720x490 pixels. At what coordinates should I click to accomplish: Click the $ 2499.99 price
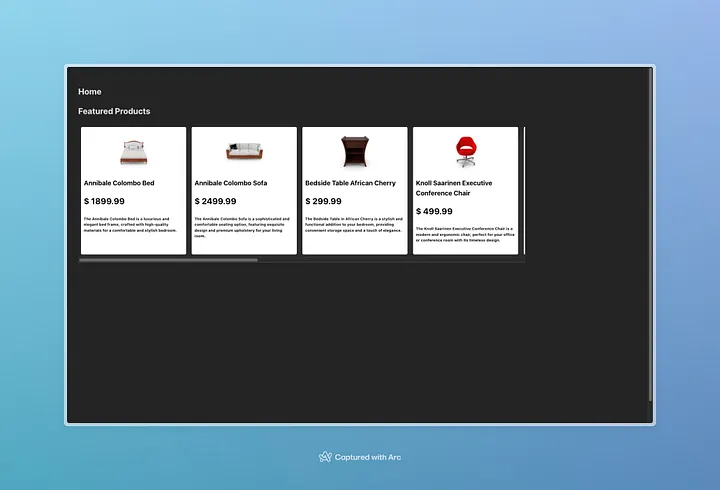tap(215, 201)
